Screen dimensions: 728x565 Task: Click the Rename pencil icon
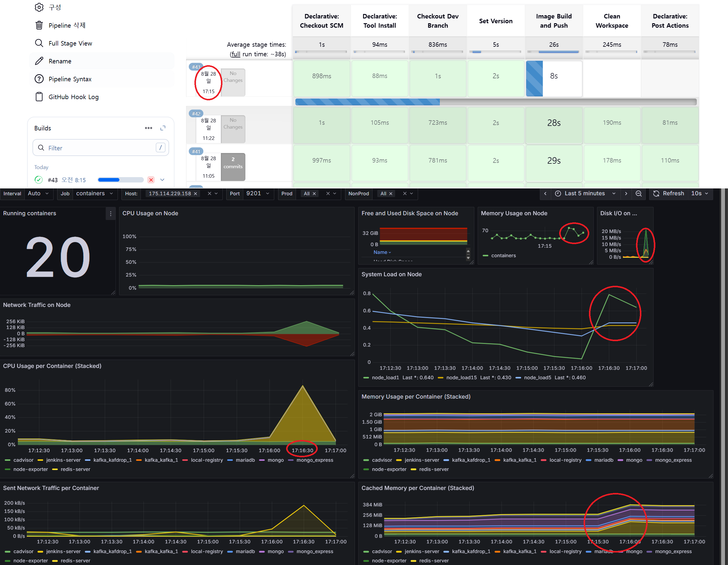(39, 61)
